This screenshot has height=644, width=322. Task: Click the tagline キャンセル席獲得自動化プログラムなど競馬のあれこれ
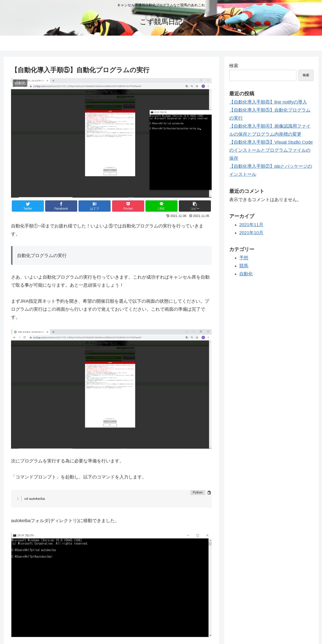(x=161, y=5)
